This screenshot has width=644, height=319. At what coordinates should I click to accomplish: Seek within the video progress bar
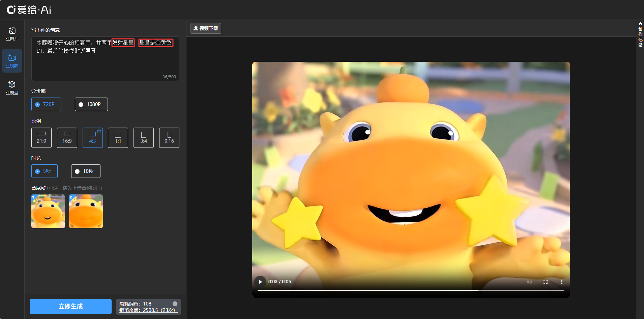click(x=411, y=290)
